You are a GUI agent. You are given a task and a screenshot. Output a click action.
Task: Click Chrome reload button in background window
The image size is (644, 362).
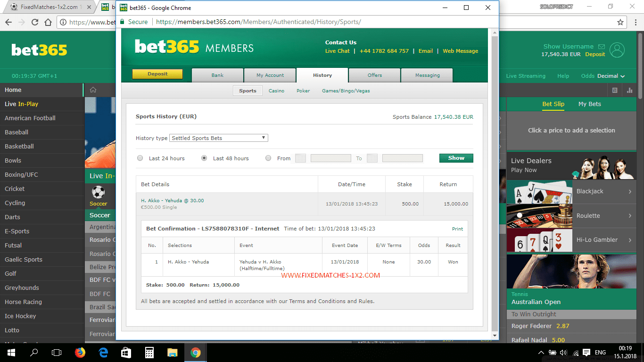click(34, 22)
